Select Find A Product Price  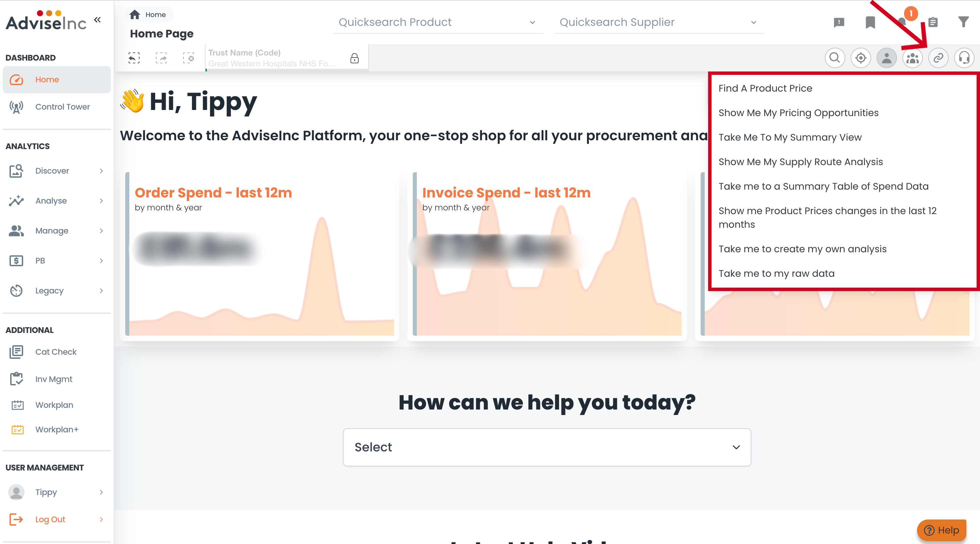pos(765,88)
